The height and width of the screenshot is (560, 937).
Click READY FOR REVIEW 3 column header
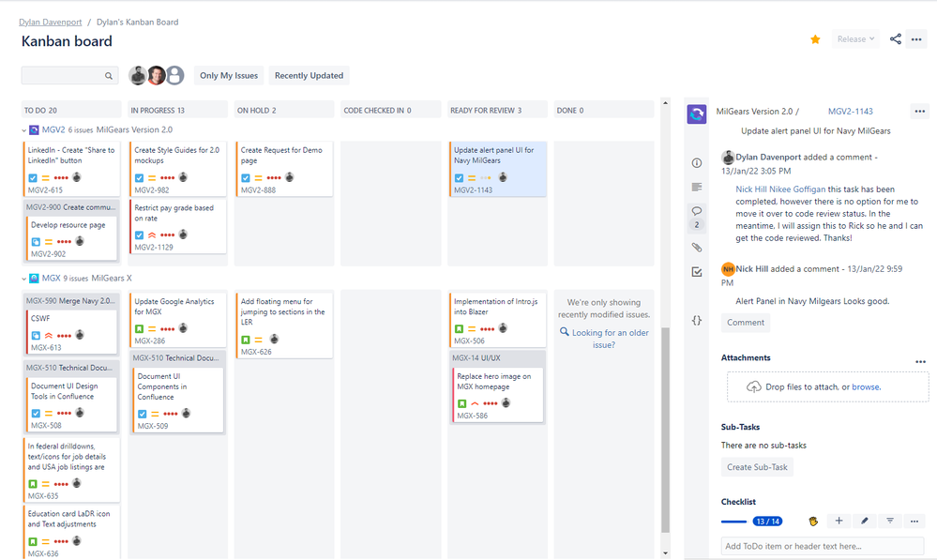click(497, 110)
